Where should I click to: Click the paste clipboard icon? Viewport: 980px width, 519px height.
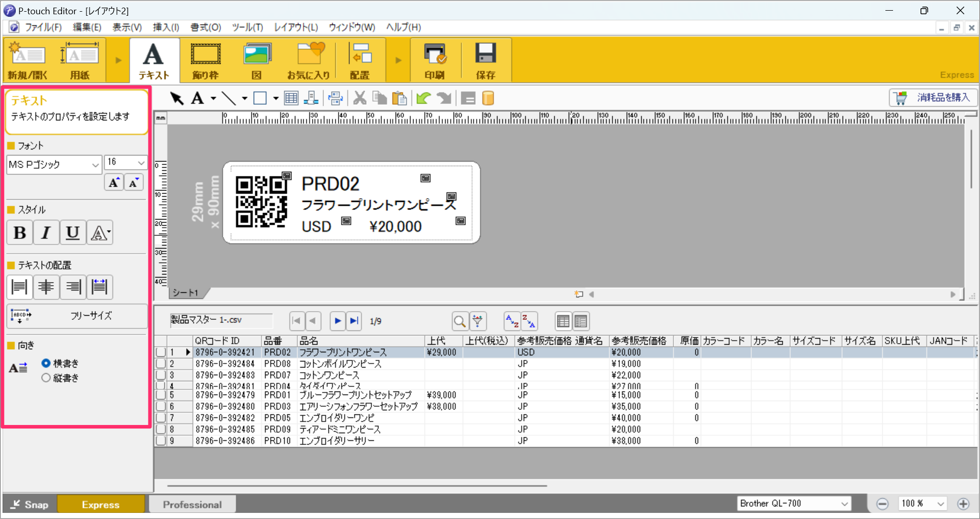point(399,98)
